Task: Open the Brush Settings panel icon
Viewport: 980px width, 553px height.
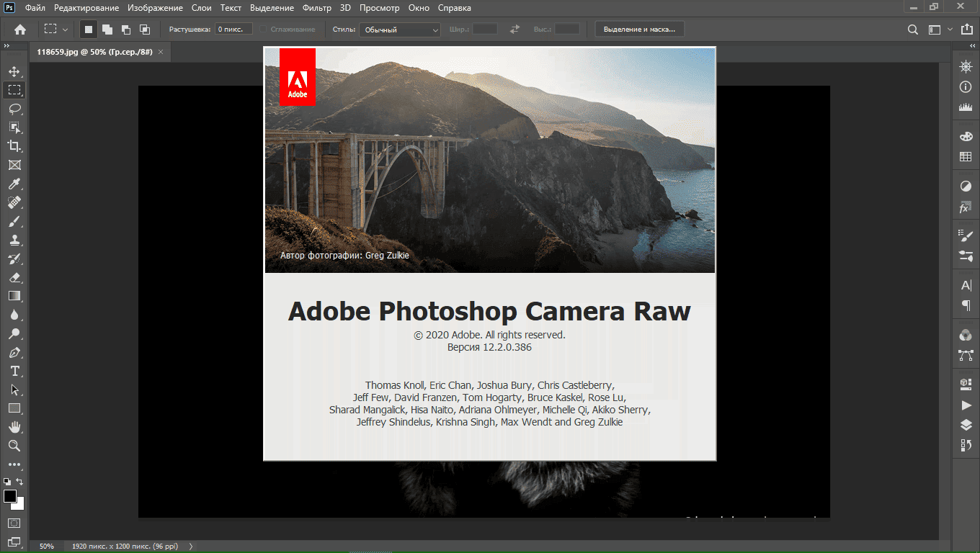Action: pyautogui.click(x=966, y=235)
